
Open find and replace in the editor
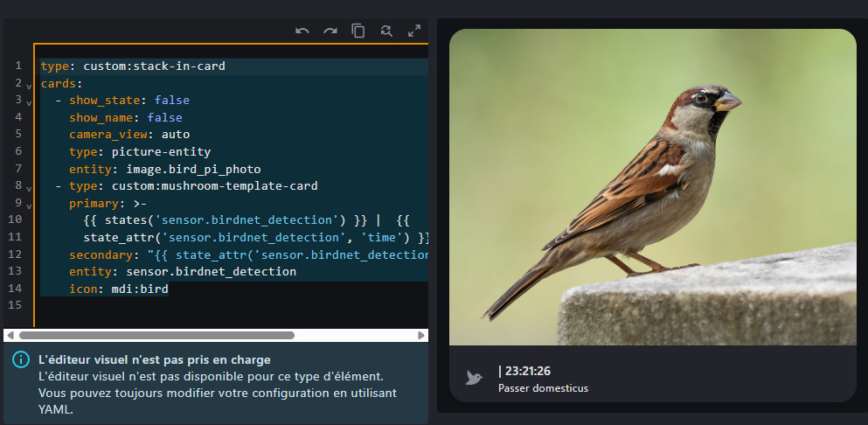[x=386, y=31]
